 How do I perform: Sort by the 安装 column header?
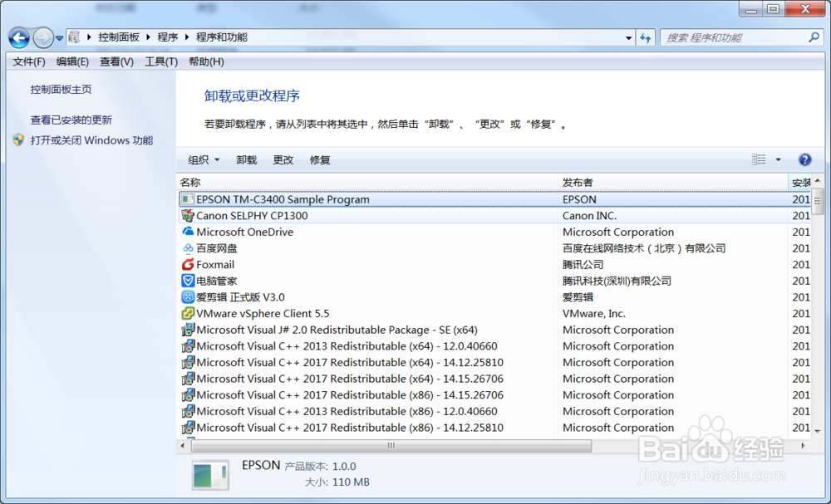799,183
